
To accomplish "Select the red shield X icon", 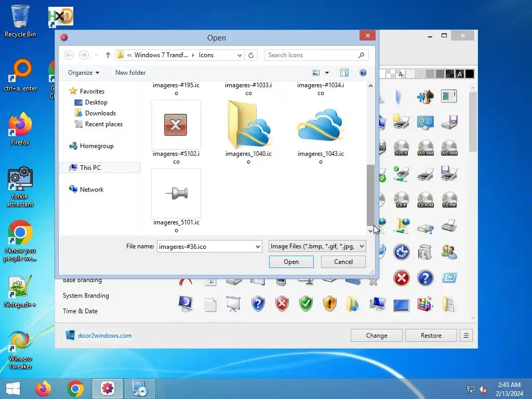I will [282, 303].
